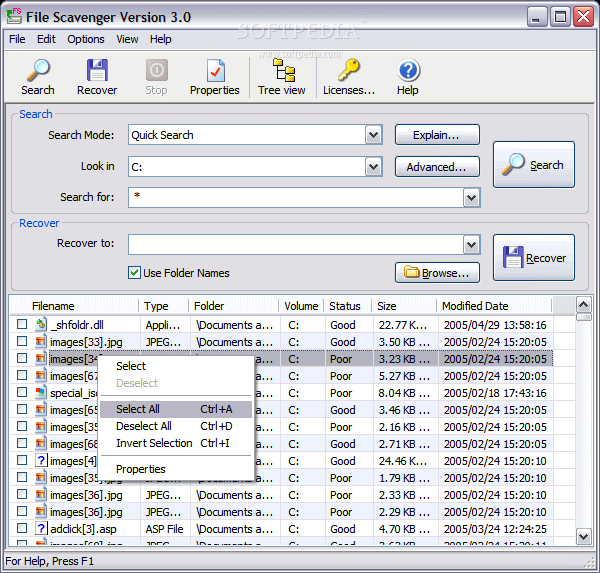Viewport: 600px width, 573px height.
Task: Choose Invert Selection in the context menu
Action: tap(176, 443)
